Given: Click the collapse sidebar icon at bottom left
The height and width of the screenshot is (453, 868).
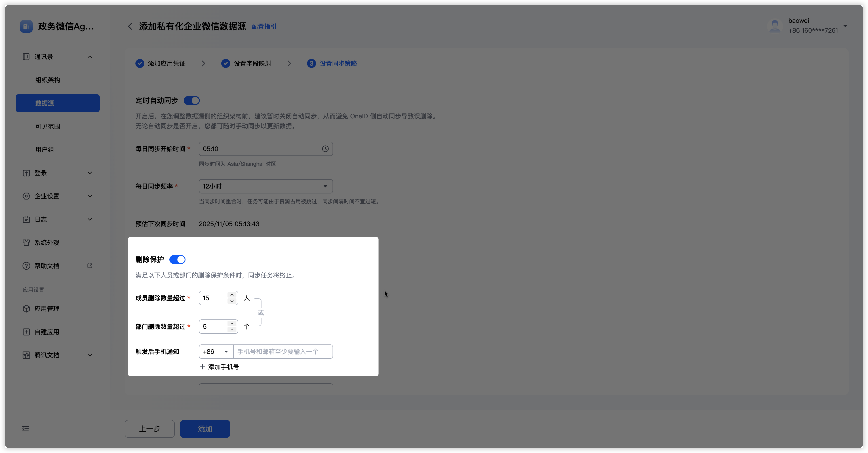Looking at the screenshot, I should pyautogui.click(x=26, y=429).
